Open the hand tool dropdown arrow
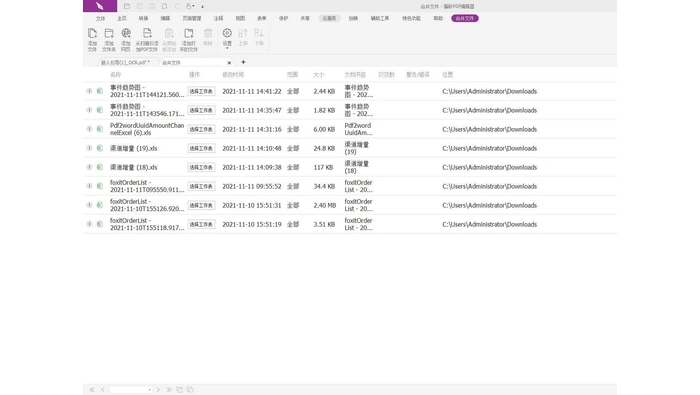Viewport: 700px width, 395px height. click(193, 6)
